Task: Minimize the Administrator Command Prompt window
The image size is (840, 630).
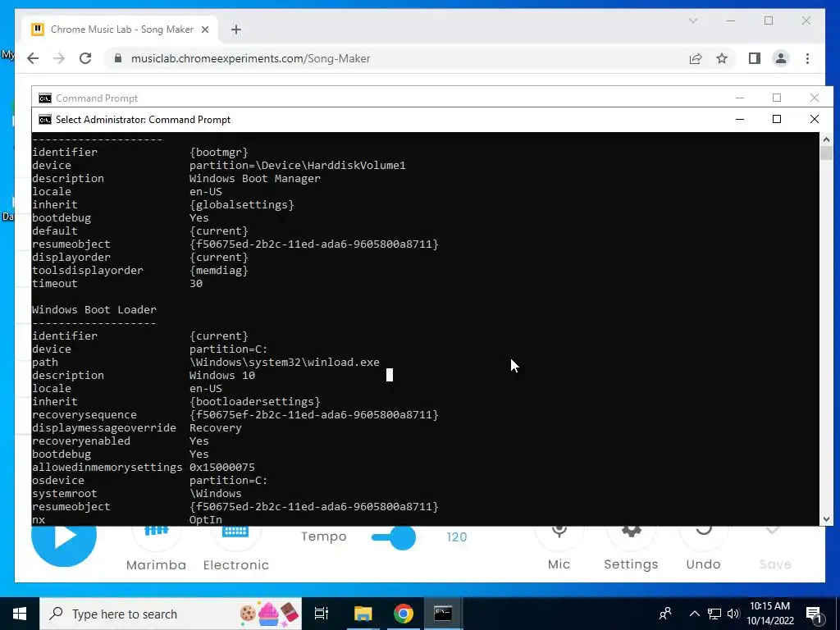Action: [x=740, y=120]
